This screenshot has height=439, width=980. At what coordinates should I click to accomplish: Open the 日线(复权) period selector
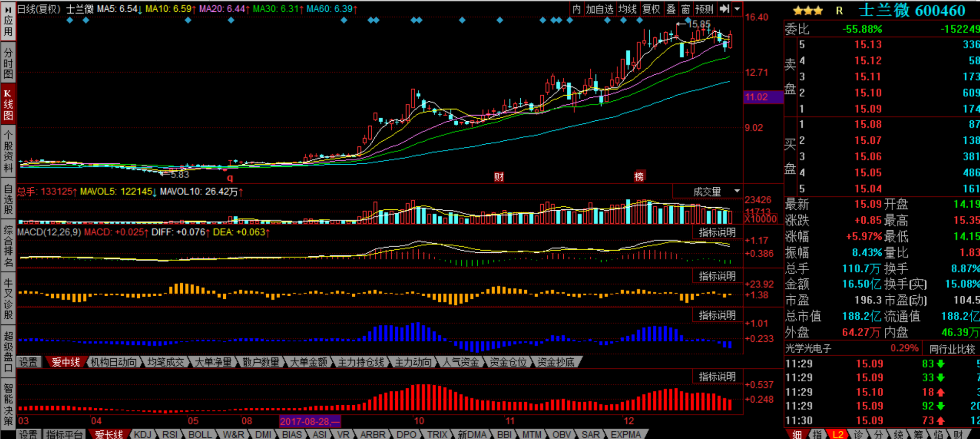tap(39, 9)
